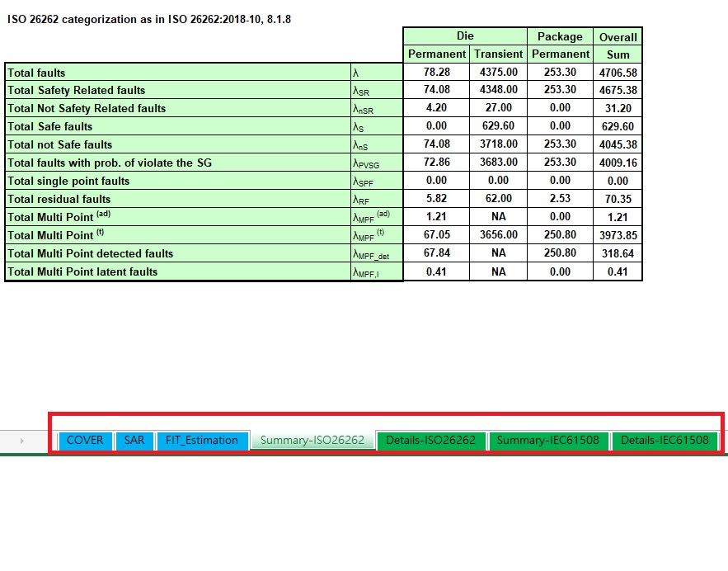
Task: Open the COVER sheet tab
Action: click(85, 440)
